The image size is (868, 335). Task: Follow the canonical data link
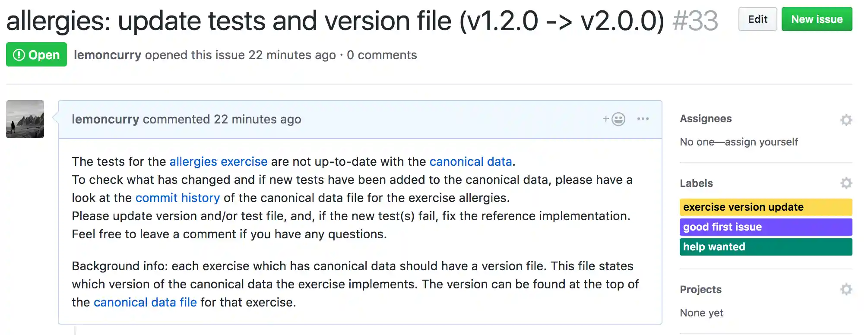coord(470,161)
